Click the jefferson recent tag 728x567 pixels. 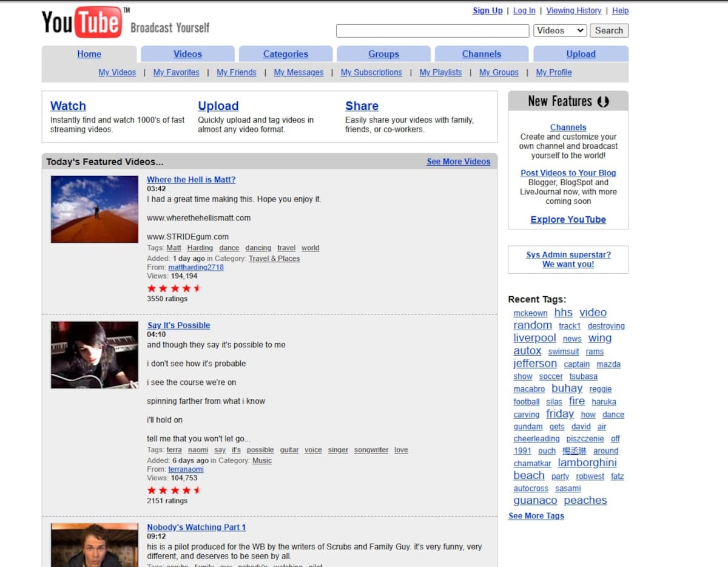coord(535,364)
